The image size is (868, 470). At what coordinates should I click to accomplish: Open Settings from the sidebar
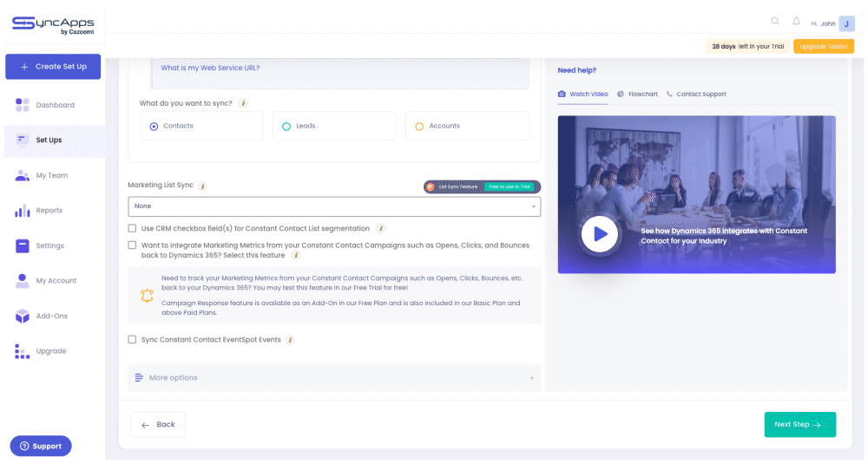54,245
